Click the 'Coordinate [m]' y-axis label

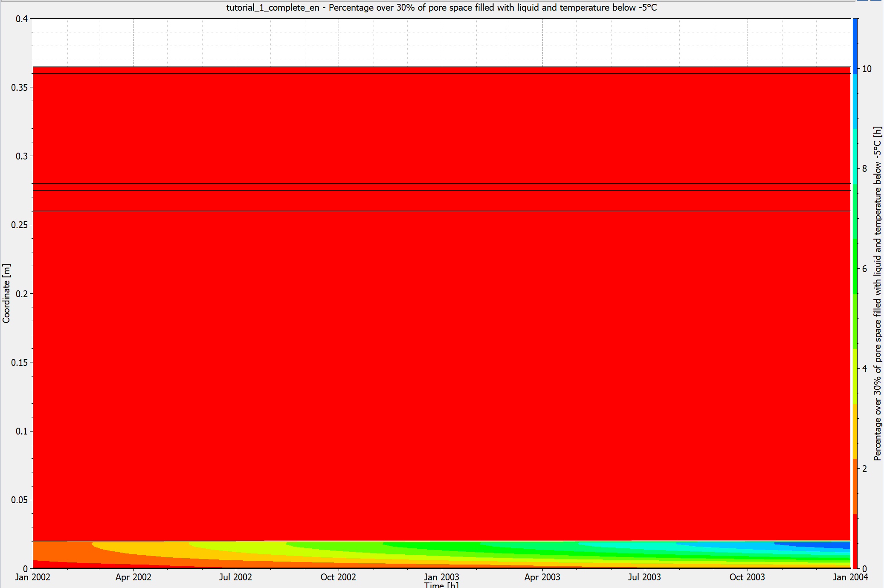tap(6, 293)
